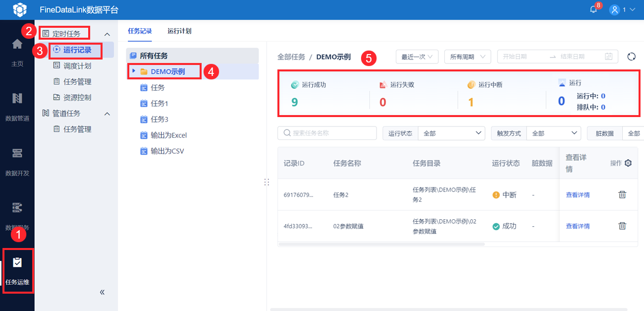Open column settings gear next to 操作

point(628,163)
